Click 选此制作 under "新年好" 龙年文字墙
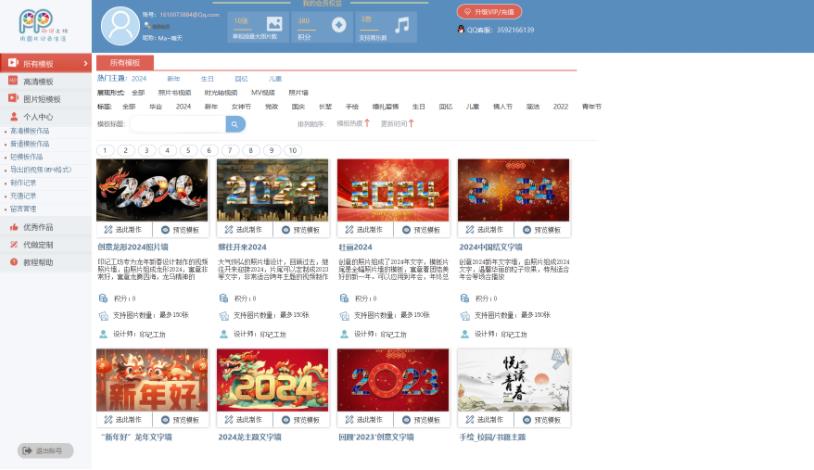The width and height of the screenshot is (814, 470). point(124,420)
